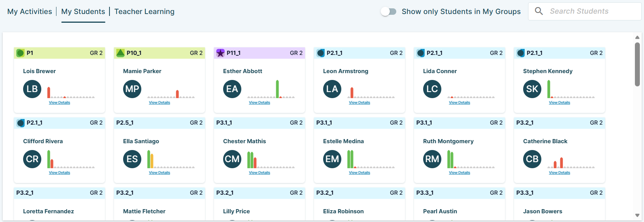The image size is (644, 222).
Task: Toggle Show only Students in My Groups
Action: point(389,12)
